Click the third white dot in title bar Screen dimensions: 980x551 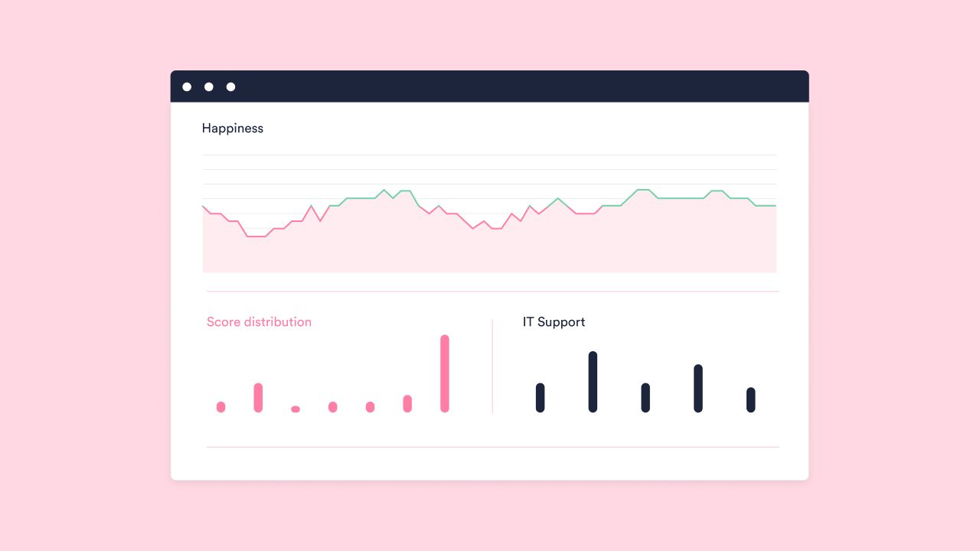point(230,87)
